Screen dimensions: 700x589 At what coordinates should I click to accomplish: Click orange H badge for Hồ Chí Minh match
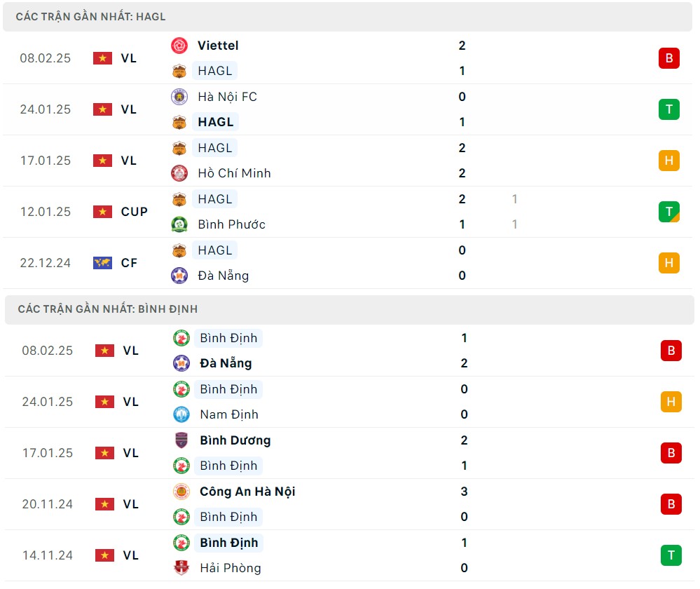coord(668,161)
